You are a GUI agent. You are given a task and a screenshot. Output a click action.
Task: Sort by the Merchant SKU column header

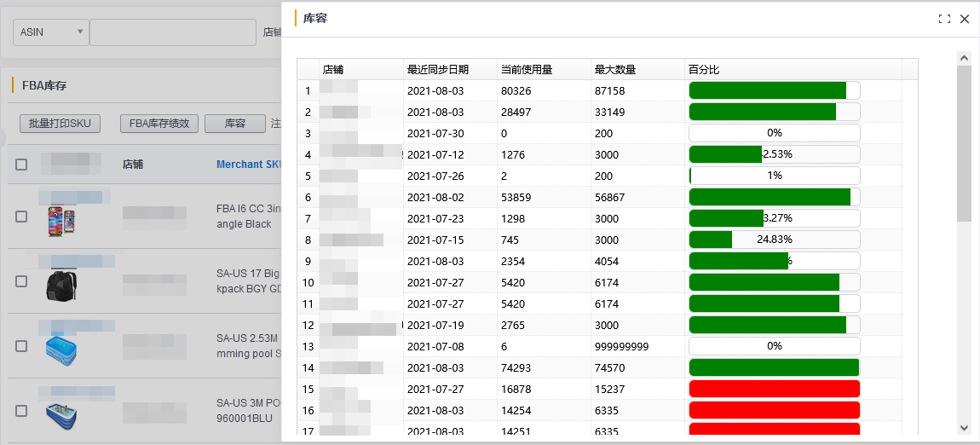click(249, 165)
